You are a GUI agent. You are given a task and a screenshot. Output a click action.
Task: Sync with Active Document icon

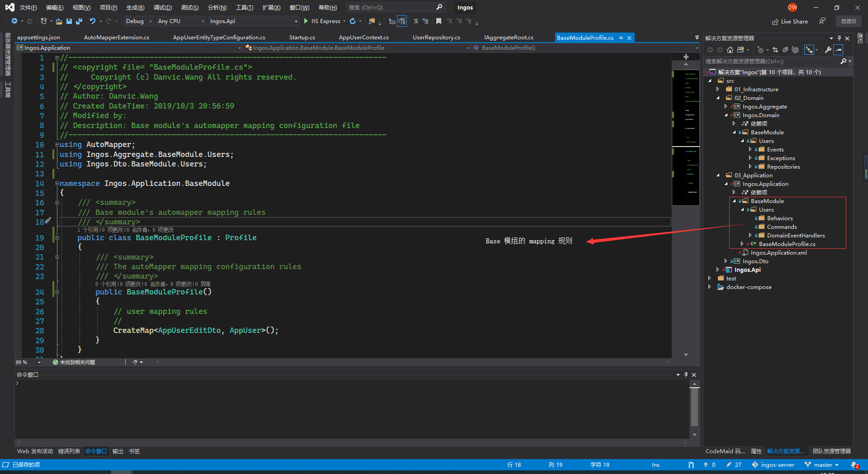[x=775, y=50]
